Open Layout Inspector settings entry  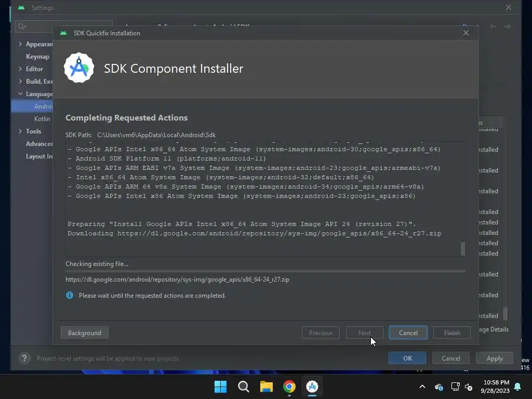(x=39, y=156)
